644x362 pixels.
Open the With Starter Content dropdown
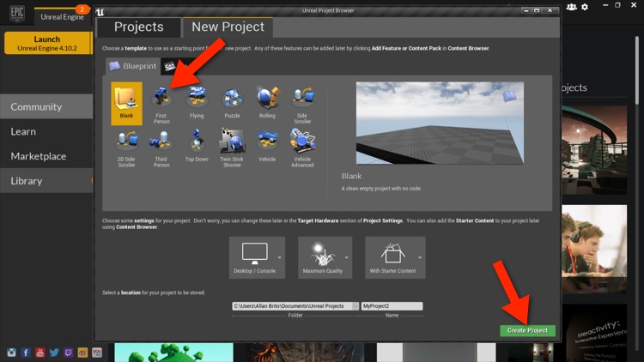[395, 257]
